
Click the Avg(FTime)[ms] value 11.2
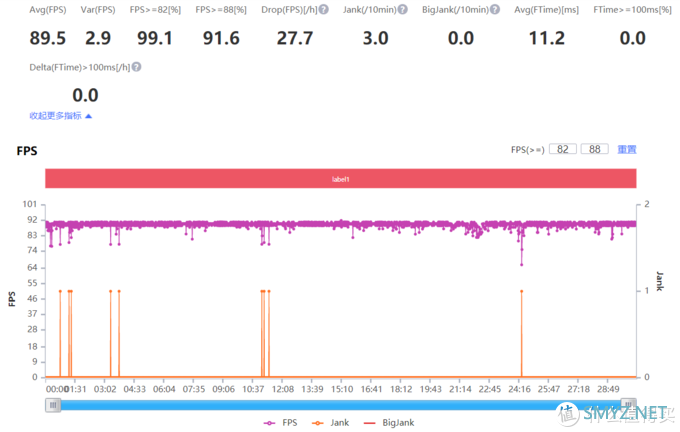click(547, 38)
